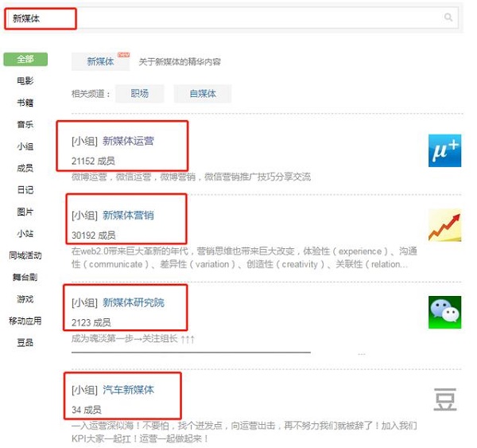Click the 关于新媒体的精华内容 description text
The image size is (477, 448).
180,62
